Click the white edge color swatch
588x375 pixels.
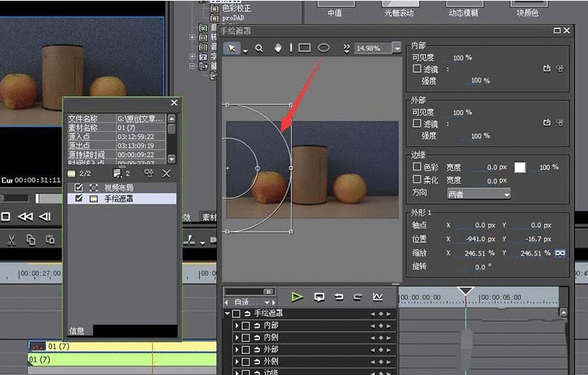(520, 167)
